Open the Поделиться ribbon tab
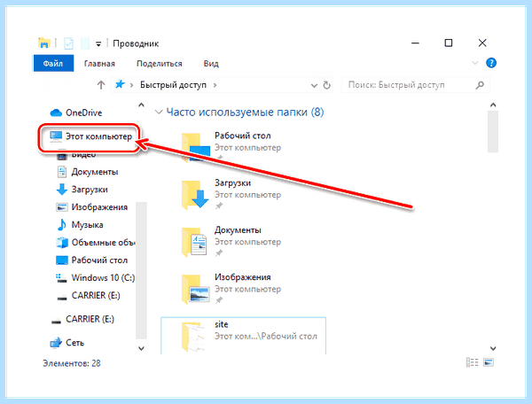 [x=159, y=64]
